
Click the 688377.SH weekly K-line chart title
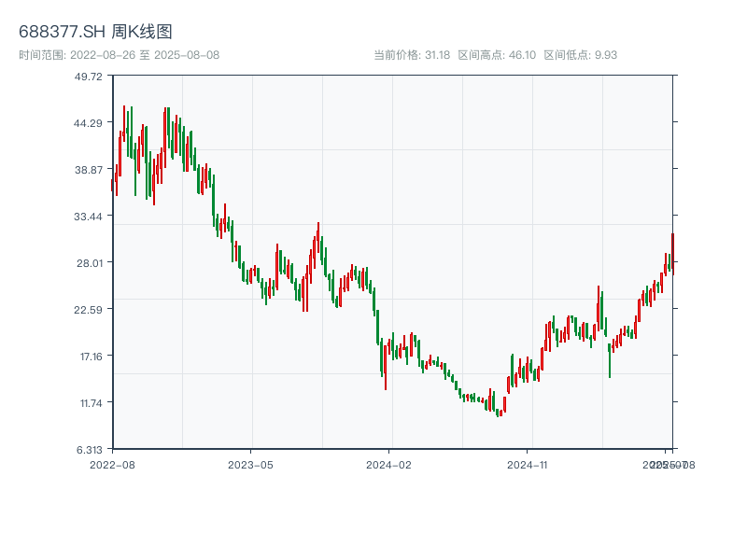95,33
